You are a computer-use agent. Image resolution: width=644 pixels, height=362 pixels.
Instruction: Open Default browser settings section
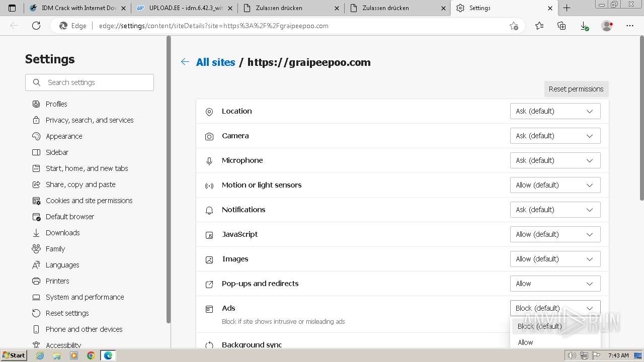coord(70,217)
